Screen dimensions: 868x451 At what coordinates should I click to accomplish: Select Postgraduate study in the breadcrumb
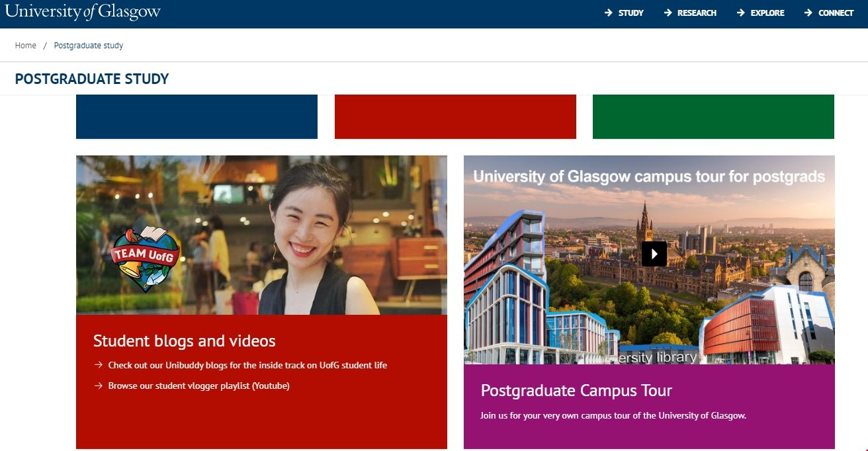point(88,45)
